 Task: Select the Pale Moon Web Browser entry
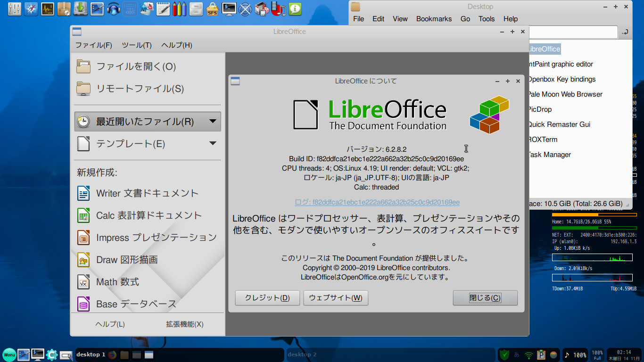pos(565,94)
